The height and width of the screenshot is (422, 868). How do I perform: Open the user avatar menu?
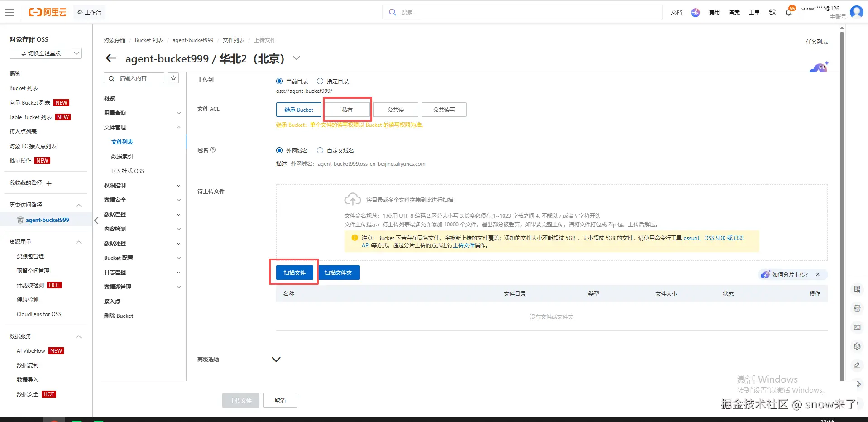[856, 12]
